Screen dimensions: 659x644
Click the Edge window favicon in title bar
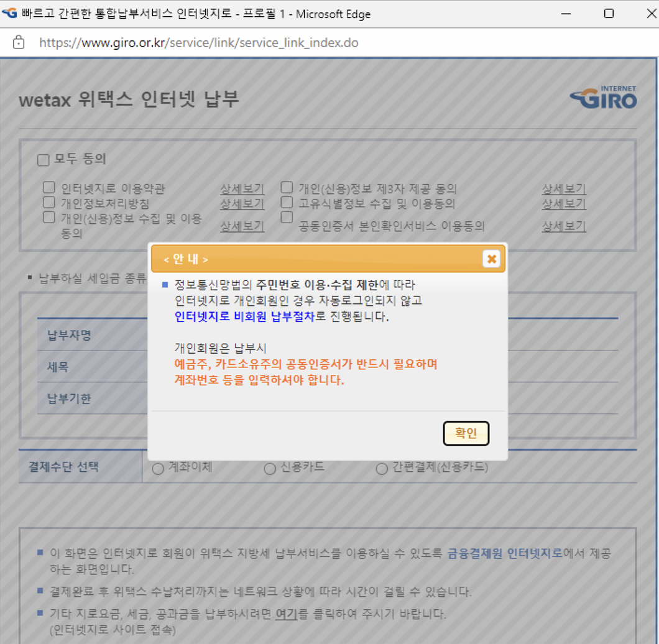(x=10, y=13)
